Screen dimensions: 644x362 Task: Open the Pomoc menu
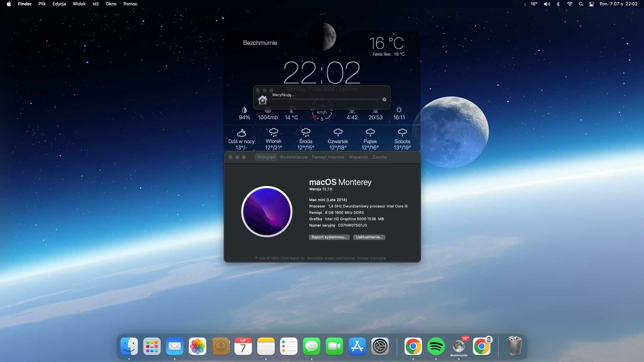tap(130, 4)
